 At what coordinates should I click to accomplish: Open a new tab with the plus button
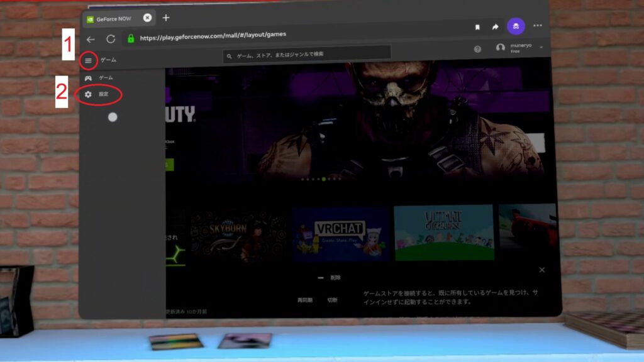tap(166, 18)
